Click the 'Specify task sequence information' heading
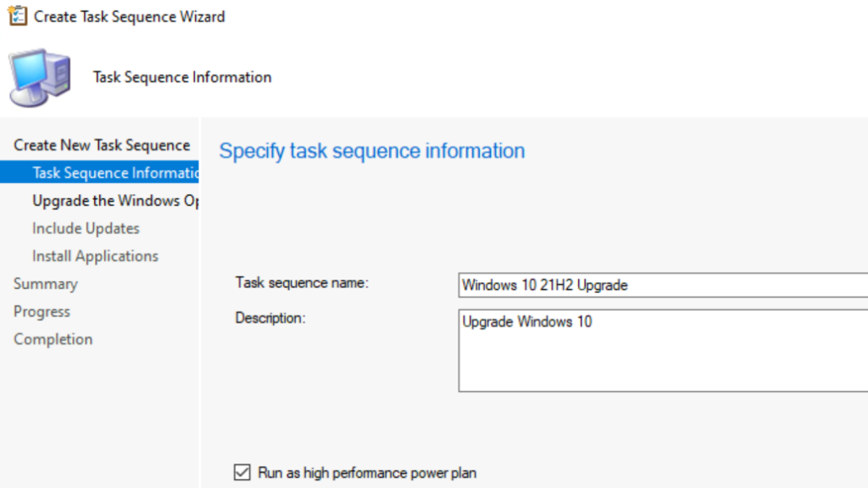The width and height of the screenshot is (868, 488). (x=372, y=152)
